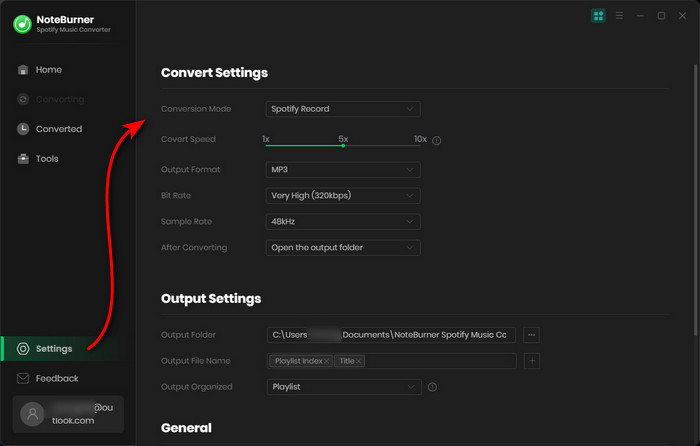Viewport: 700px width, 446px height.
Task: Click the vertical scrollbar
Action: [x=695, y=200]
